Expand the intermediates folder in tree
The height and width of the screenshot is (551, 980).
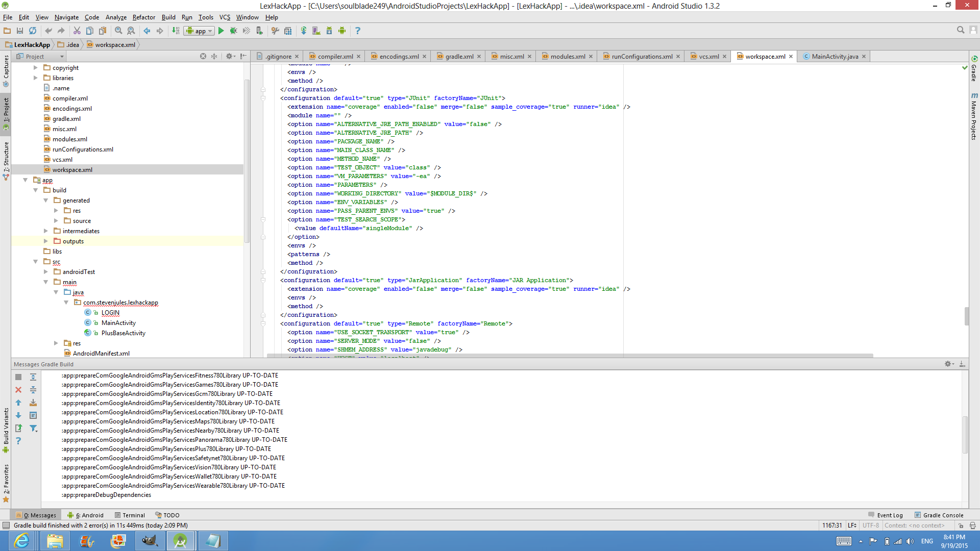tap(46, 231)
